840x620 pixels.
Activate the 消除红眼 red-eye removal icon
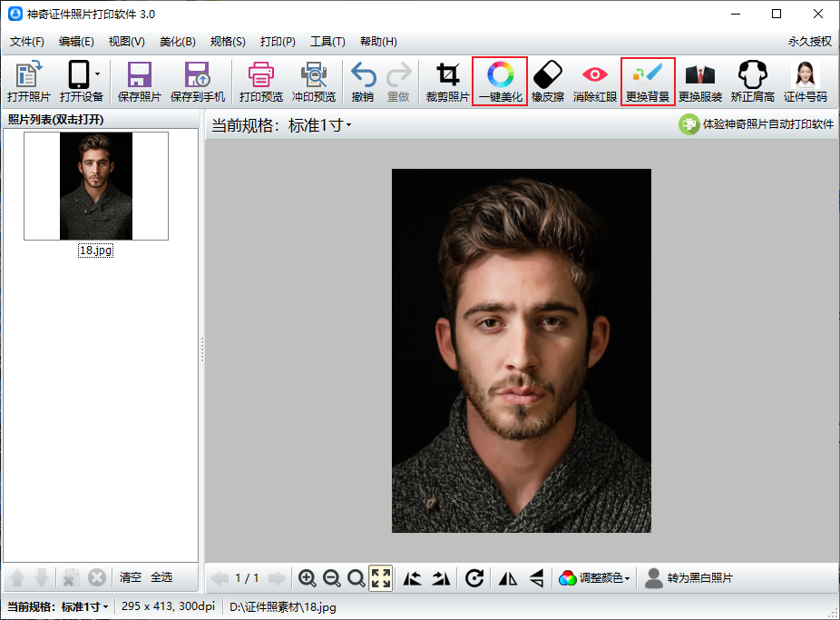[595, 82]
